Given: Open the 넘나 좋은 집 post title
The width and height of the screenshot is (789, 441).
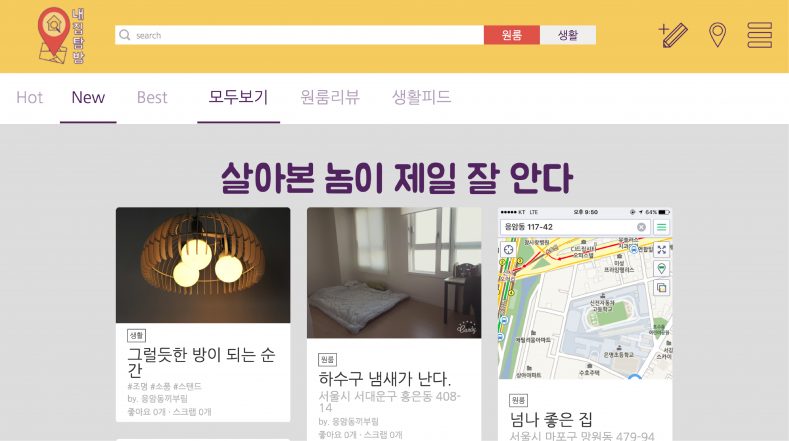Looking at the screenshot, I should 551,419.
